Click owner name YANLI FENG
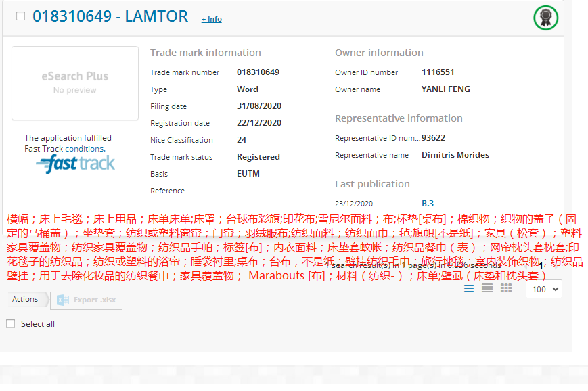The image size is (588, 391). pyautogui.click(x=445, y=89)
